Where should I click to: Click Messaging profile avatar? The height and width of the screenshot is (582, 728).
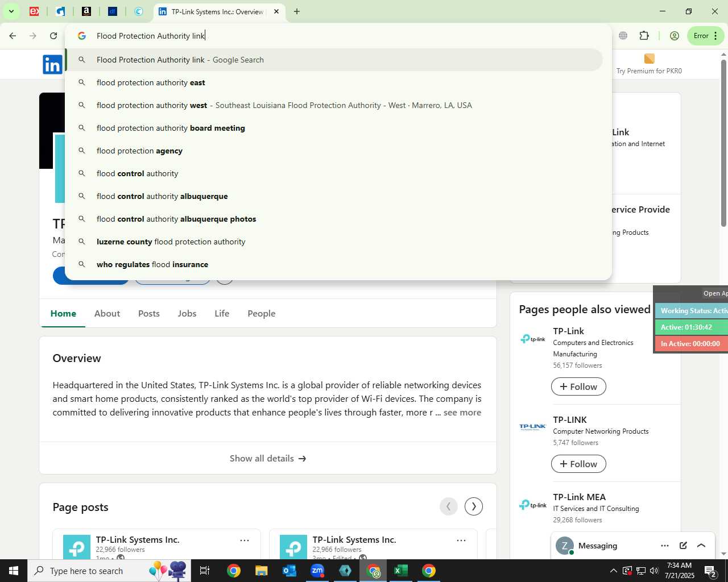point(564,546)
